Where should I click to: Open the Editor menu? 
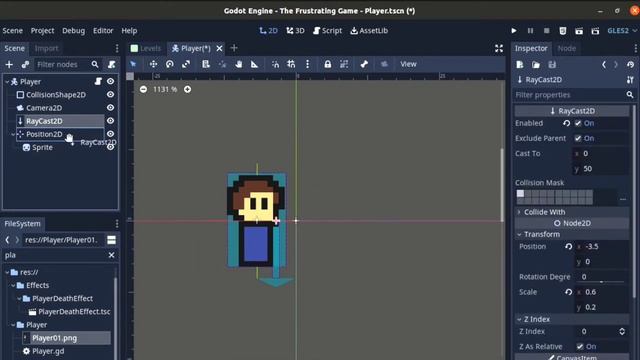point(103,31)
